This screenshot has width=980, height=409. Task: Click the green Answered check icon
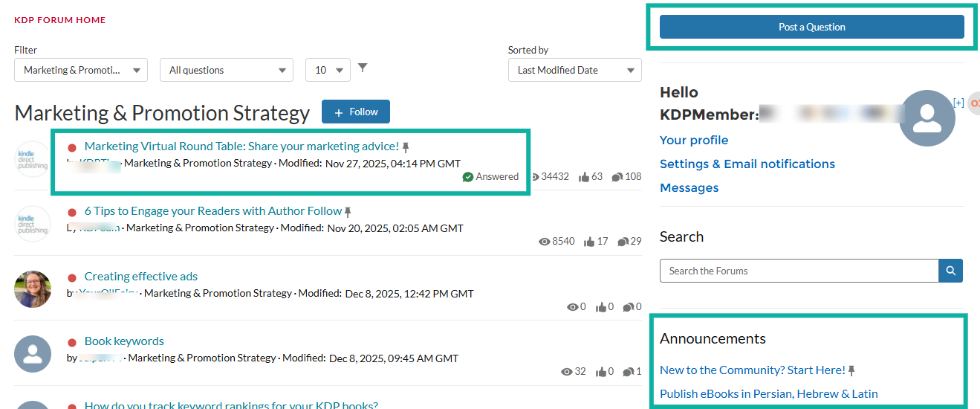tap(467, 177)
